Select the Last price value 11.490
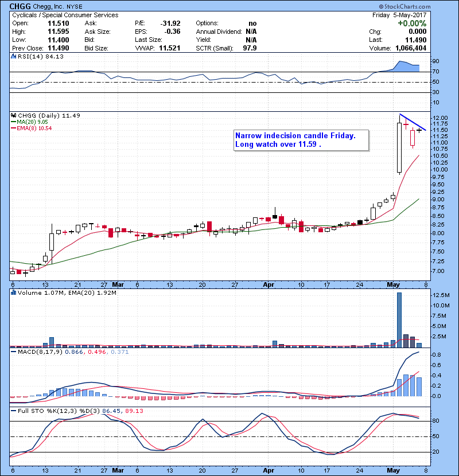459x476 pixels. 415,40
